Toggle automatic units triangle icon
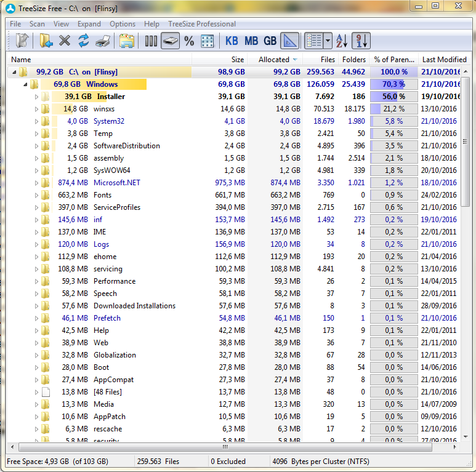The image size is (476, 472). (x=289, y=41)
